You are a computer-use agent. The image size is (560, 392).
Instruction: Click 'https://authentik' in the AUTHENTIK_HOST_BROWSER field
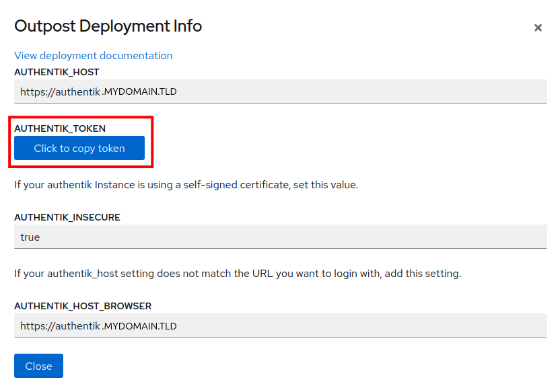[x=60, y=326]
